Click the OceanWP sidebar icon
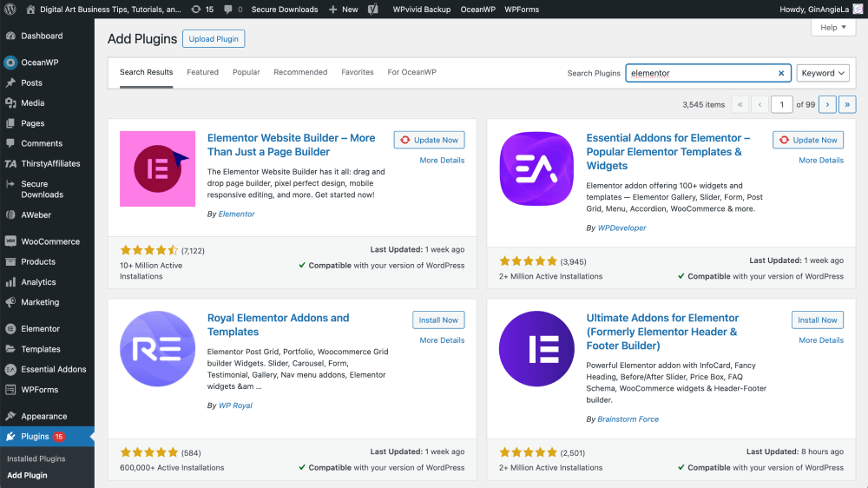The height and width of the screenshot is (488, 868). point(10,63)
